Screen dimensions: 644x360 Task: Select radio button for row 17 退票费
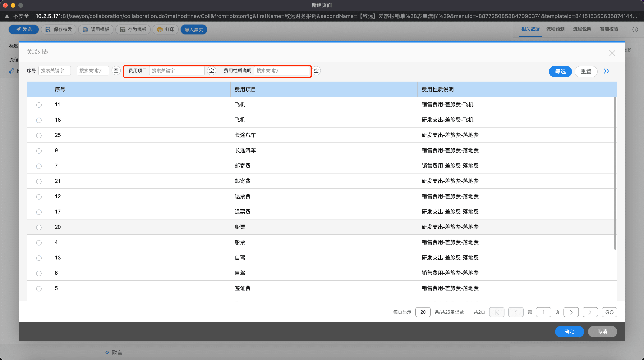point(39,212)
